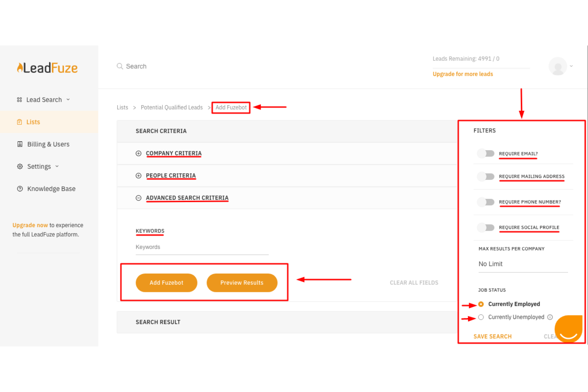Open Lead Search in the sidebar
Viewport: 588px width, 392px height.
(44, 100)
